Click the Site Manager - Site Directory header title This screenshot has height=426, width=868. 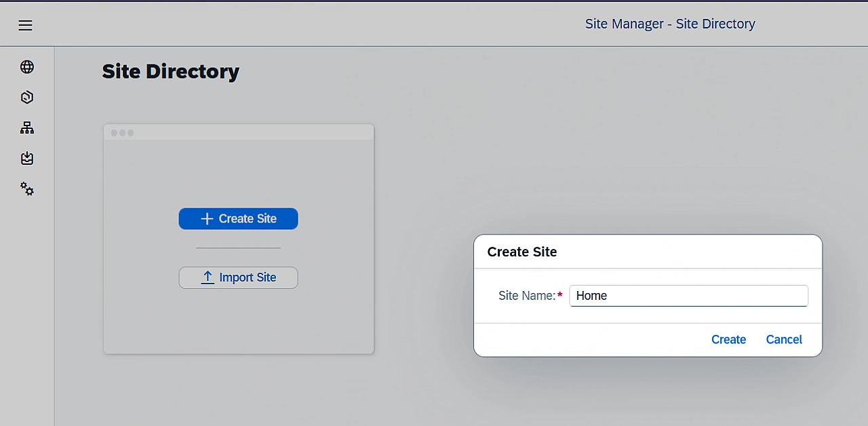tap(669, 24)
